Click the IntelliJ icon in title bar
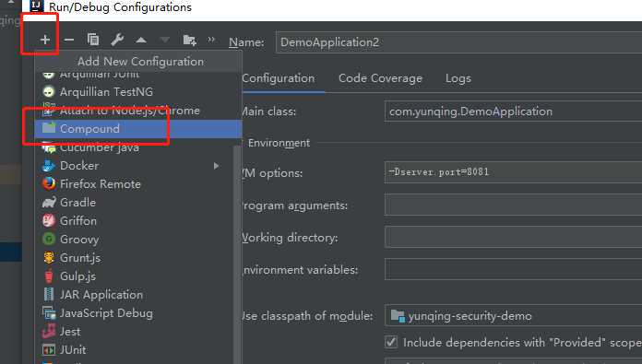 coord(37,6)
